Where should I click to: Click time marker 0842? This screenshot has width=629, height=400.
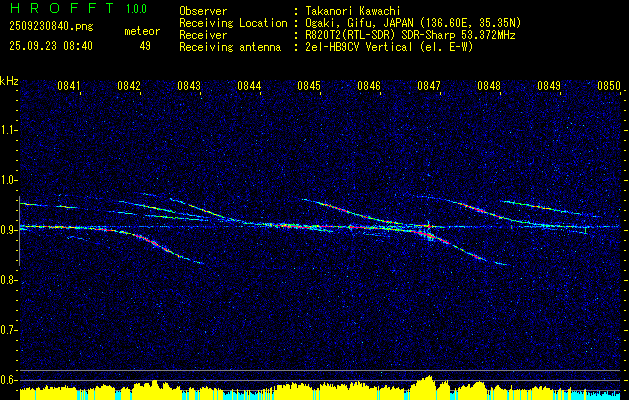coord(129,86)
